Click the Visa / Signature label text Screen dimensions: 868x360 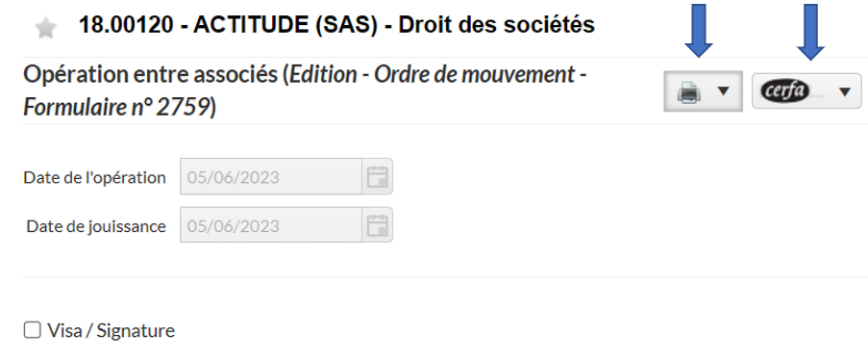(x=111, y=330)
